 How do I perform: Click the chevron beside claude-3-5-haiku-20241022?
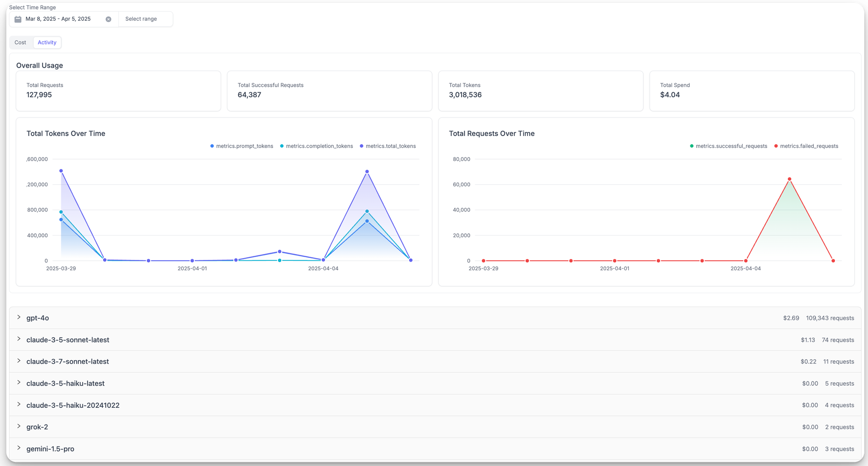click(19, 405)
